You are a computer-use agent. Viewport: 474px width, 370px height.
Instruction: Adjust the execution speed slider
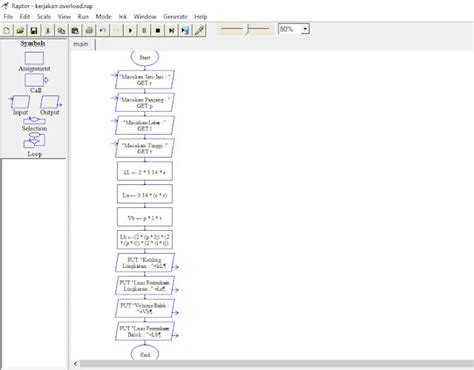248,29
